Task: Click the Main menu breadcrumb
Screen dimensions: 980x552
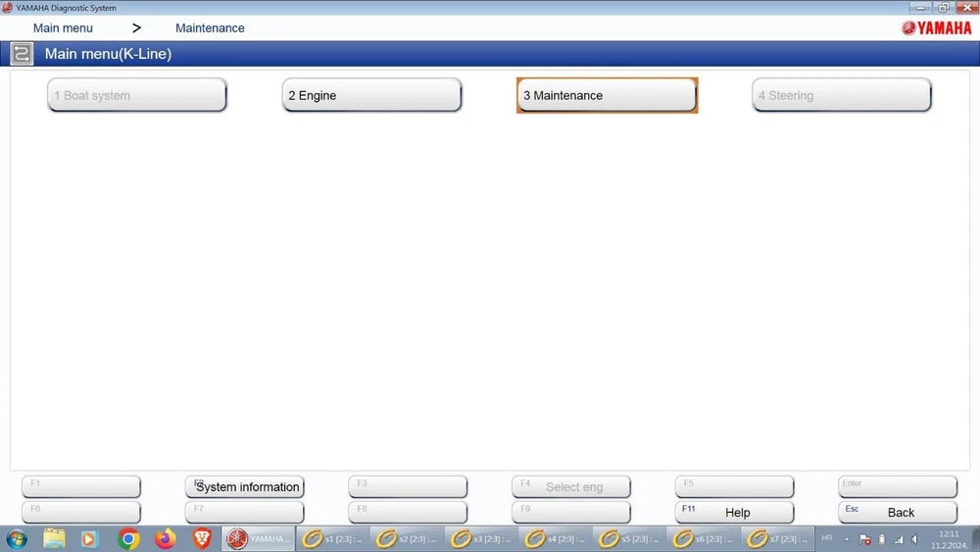Action: click(63, 28)
